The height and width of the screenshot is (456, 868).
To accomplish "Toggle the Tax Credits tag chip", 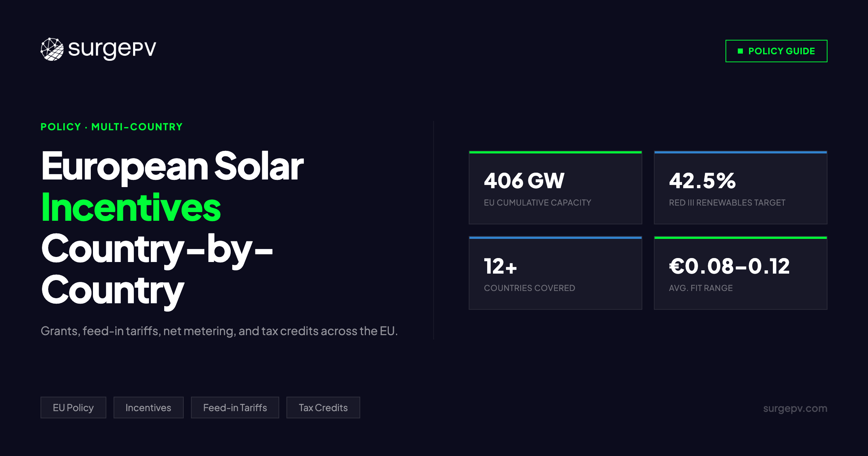I will click(323, 408).
